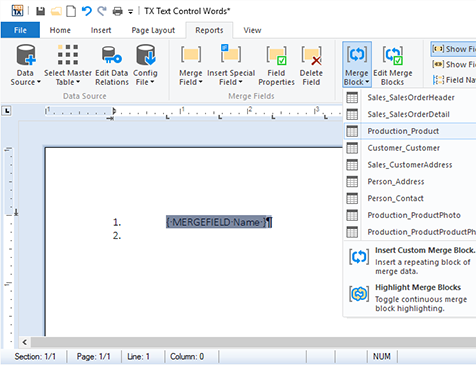Click Edit Merge Blocks
This screenshot has width=476, height=365.
click(x=393, y=65)
